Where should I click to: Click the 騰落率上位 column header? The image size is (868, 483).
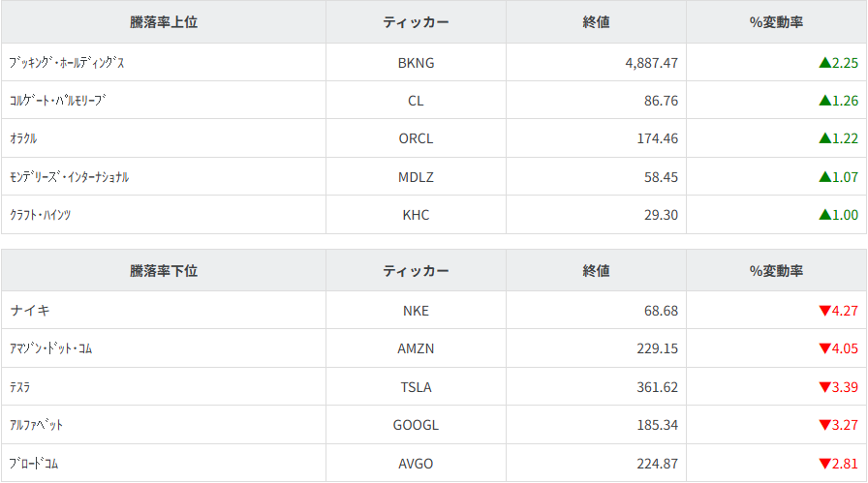pyautogui.click(x=164, y=22)
